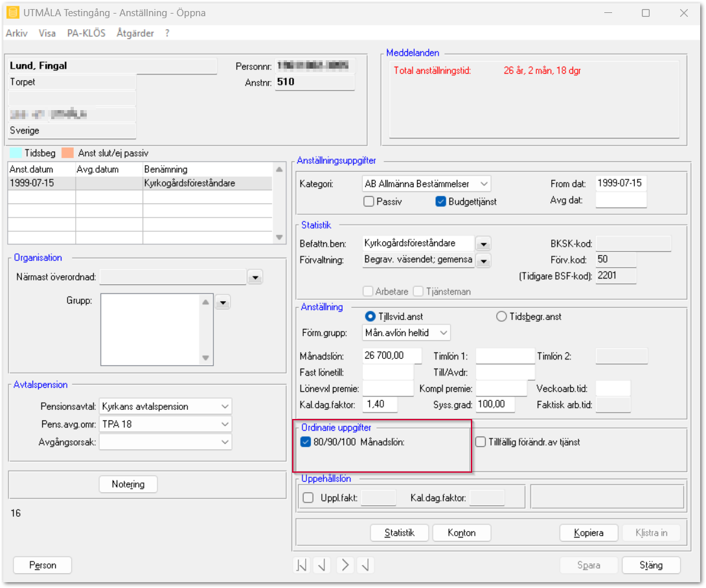Viewport: 706px width, 588px height.
Task: Click the arrow button beside Grupp list
Action: coord(223,302)
